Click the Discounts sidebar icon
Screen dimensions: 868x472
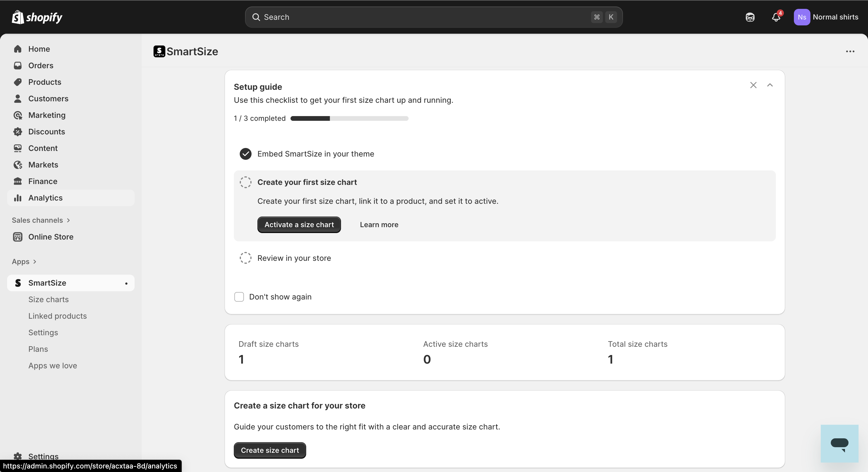coord(18,132)
